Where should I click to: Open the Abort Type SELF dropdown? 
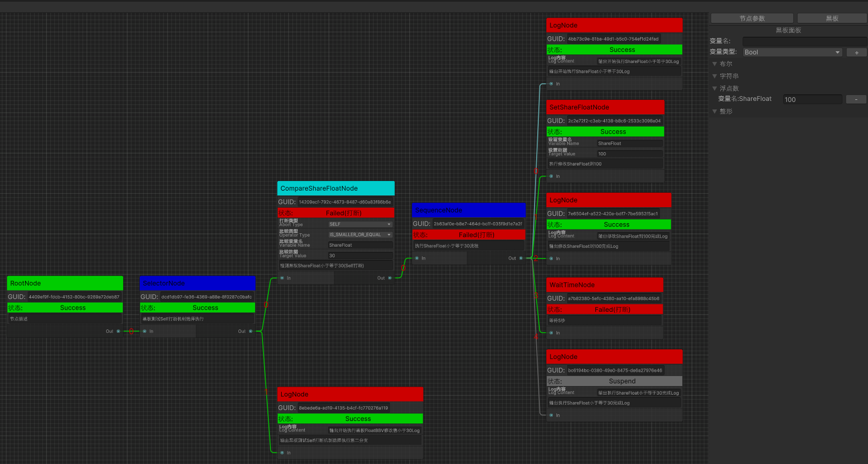point(360,224)
